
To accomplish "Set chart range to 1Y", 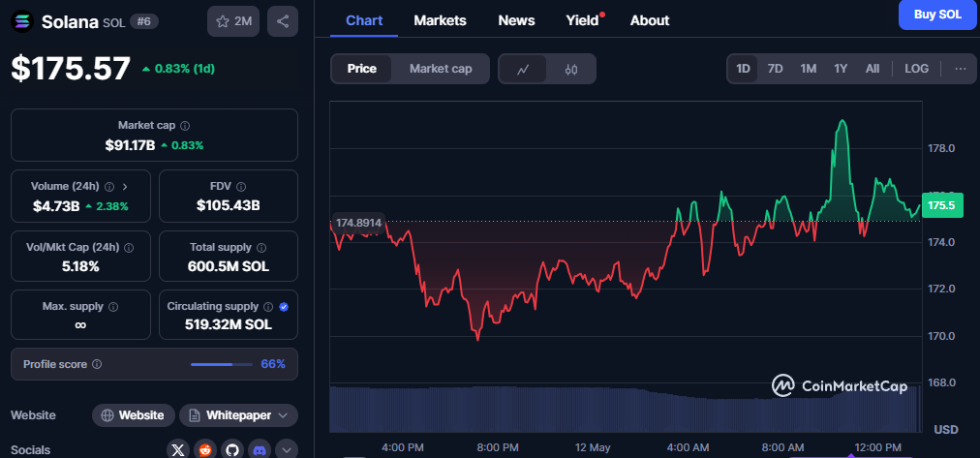I will [x=841, y=69].
